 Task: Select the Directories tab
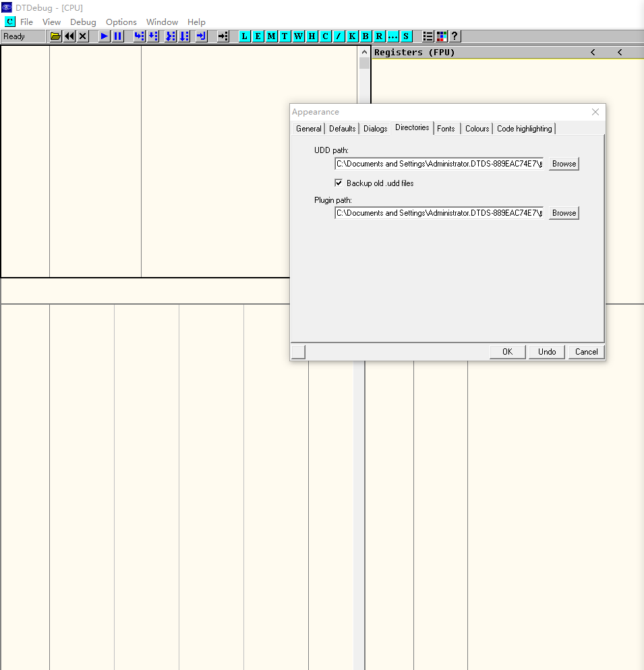[412, 127]
